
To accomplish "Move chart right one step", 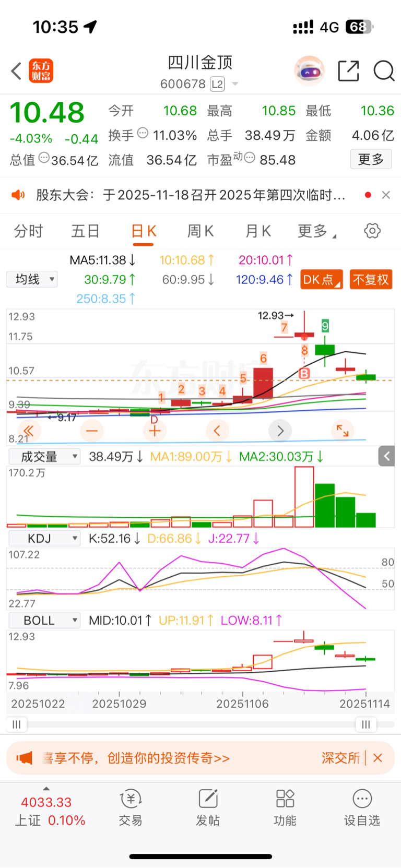I will [280, 431].
